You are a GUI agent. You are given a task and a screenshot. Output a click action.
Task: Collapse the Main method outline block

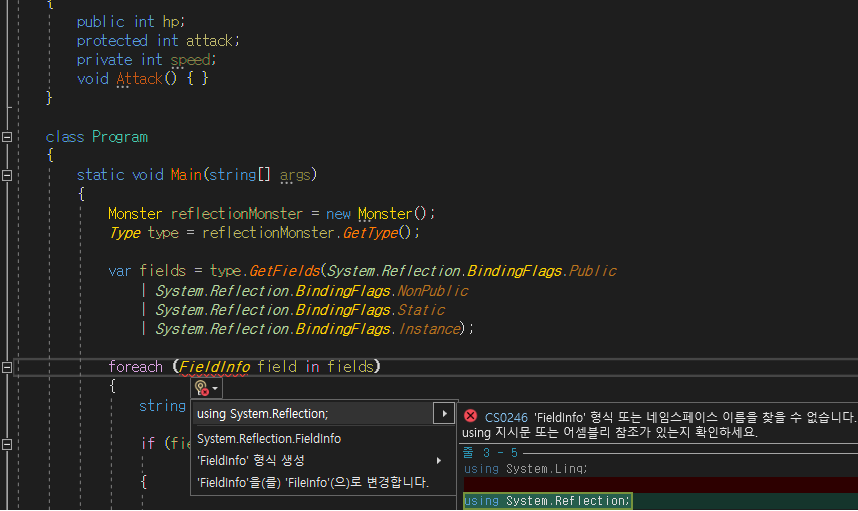coord(7,175)
